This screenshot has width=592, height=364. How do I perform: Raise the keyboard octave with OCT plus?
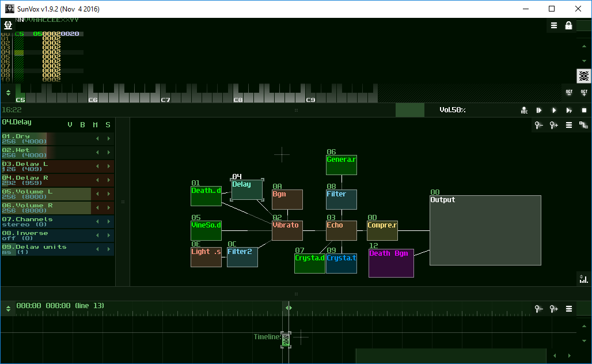[584, 92]
